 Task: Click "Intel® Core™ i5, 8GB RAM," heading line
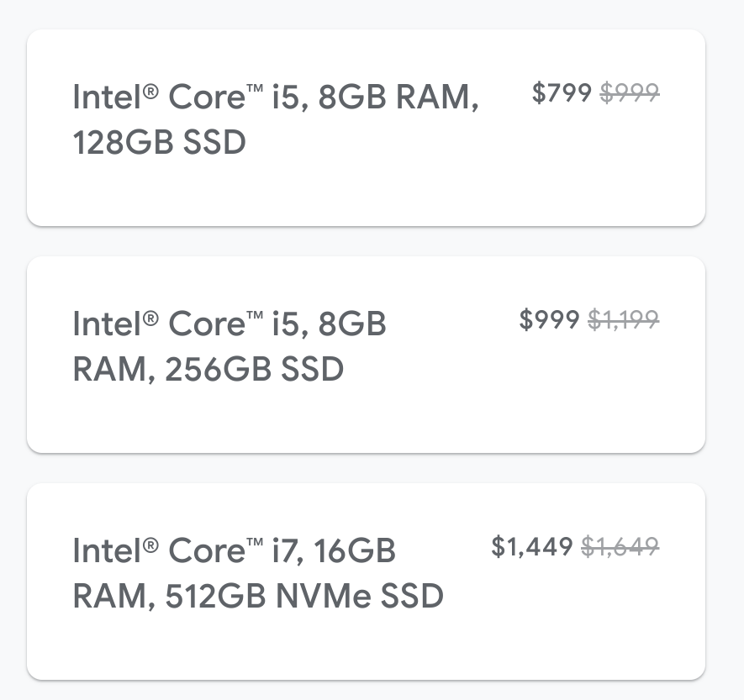276,97
